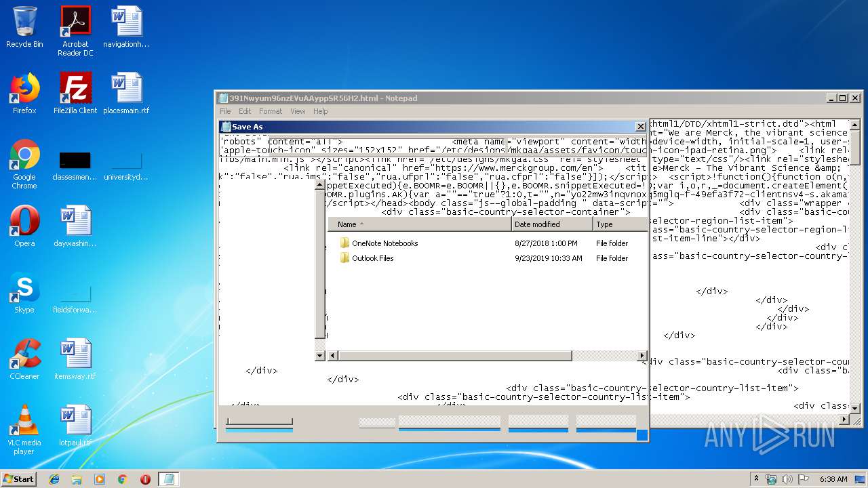Click the Start button
The height and width of the screenshot is (488, 868).
pos(19,479)
